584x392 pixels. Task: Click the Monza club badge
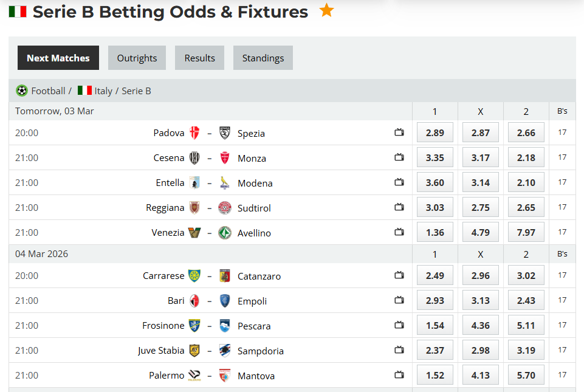point(224,157)
